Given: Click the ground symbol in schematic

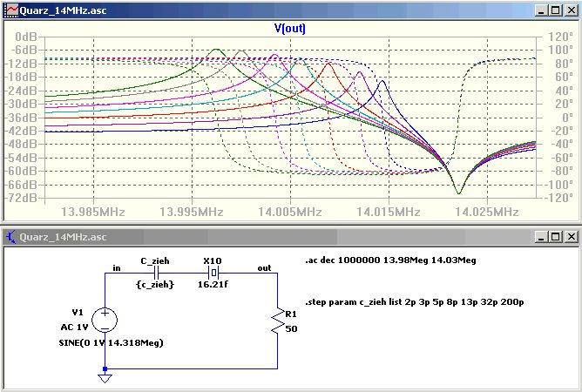Looking at the screenshot, I should click(105, 378).
